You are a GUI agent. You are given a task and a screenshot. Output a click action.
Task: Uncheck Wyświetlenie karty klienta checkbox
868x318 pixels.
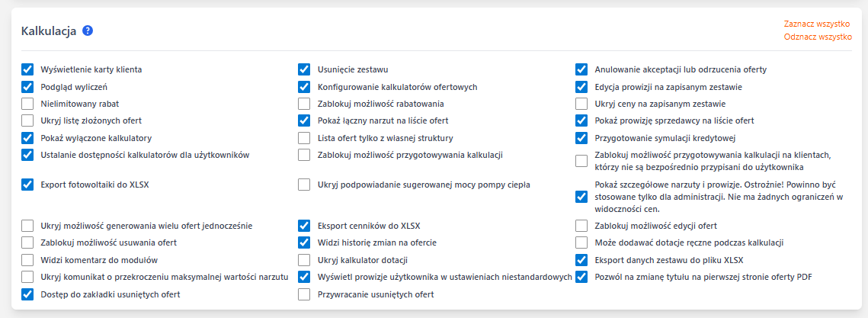click(28, 69)
